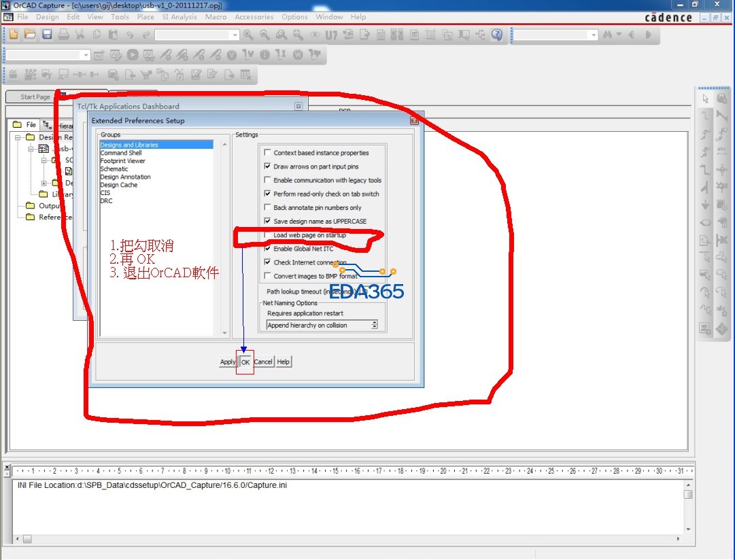Click the forward arrow search icon
Screen dimensions: 735x560
pos(648,35)
